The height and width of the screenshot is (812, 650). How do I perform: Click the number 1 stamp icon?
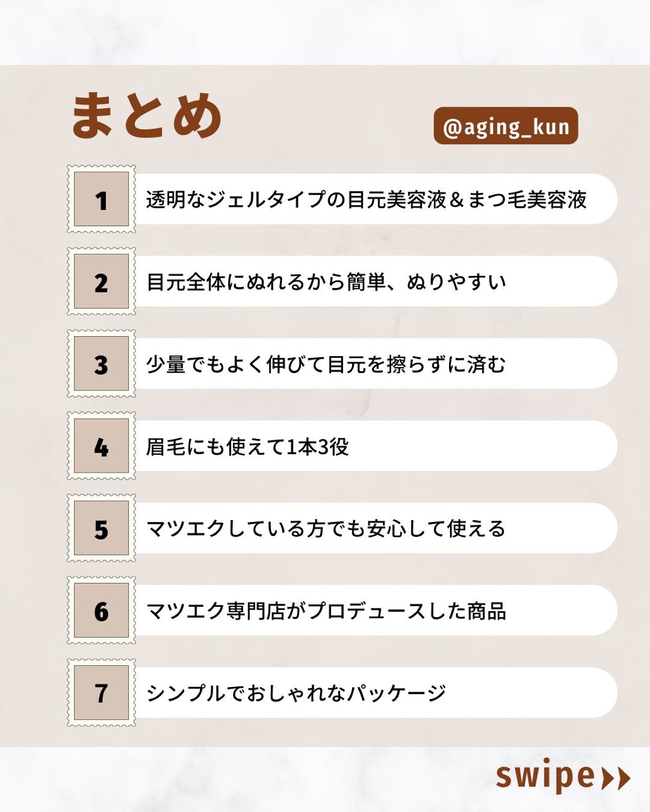[101, 199]
